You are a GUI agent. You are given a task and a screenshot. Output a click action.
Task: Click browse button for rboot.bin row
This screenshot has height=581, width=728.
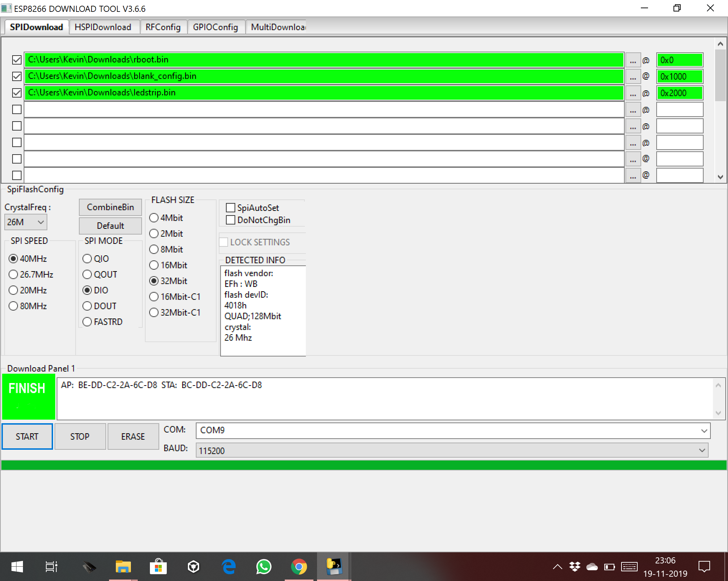(x=633, y=60)
